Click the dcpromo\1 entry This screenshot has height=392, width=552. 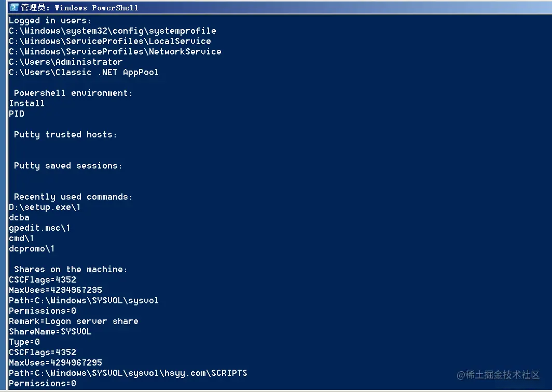[32, 249]
